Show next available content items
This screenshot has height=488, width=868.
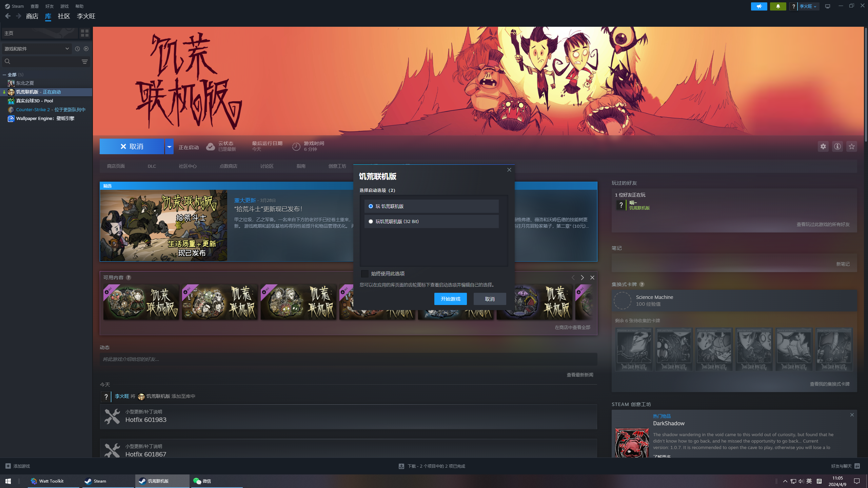click(x=583, y=278)
